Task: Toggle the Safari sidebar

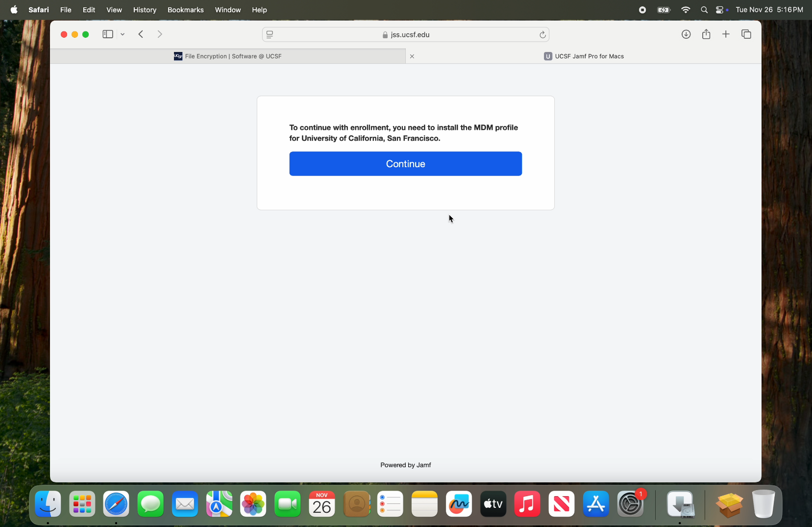Action: [108, 34]
